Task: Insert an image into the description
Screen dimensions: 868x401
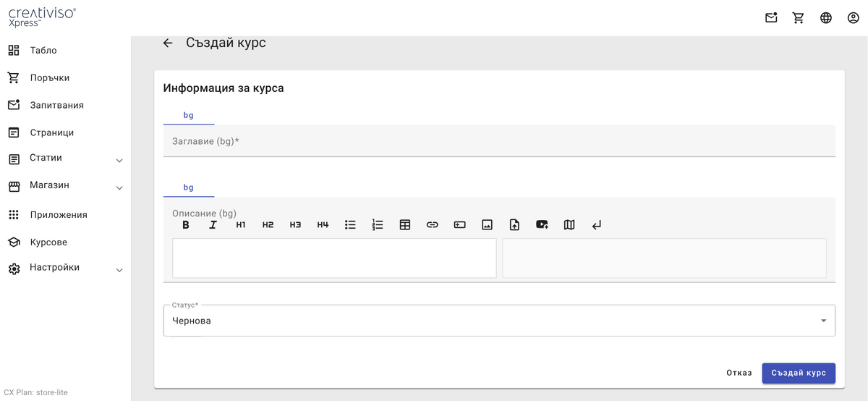Action: (488, 225)
